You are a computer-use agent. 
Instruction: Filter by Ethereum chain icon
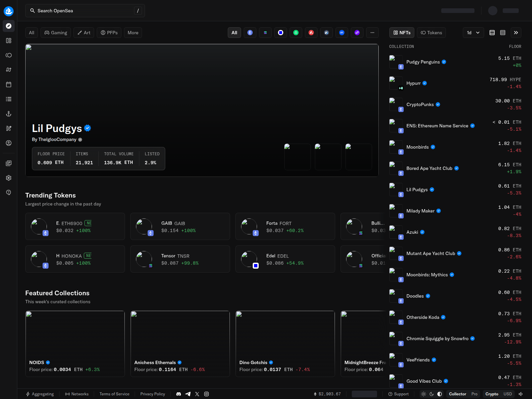pyautogui.click(x=250, y=33)
